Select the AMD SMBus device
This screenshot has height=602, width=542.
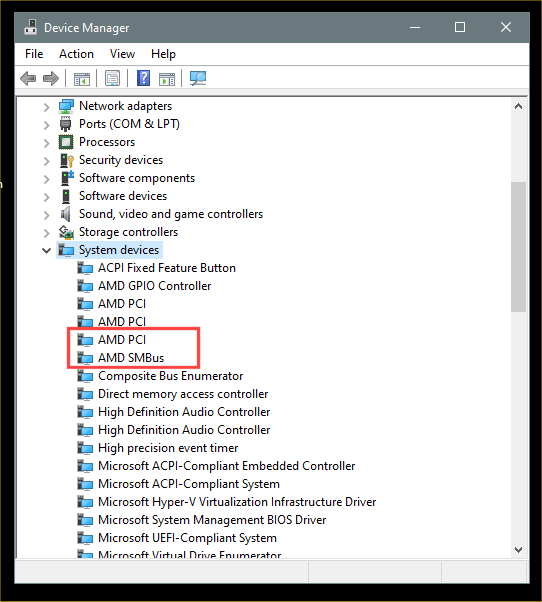pos(131,358)
